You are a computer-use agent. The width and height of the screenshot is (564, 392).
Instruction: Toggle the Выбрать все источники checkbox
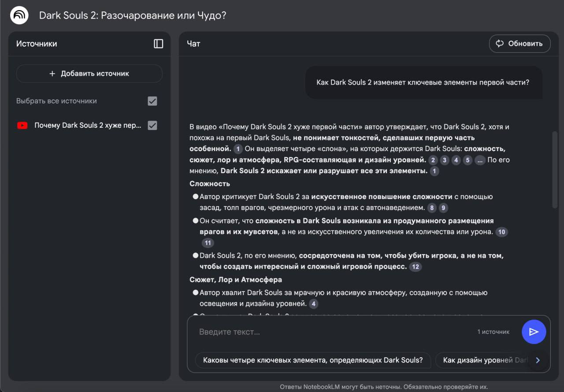152,101
